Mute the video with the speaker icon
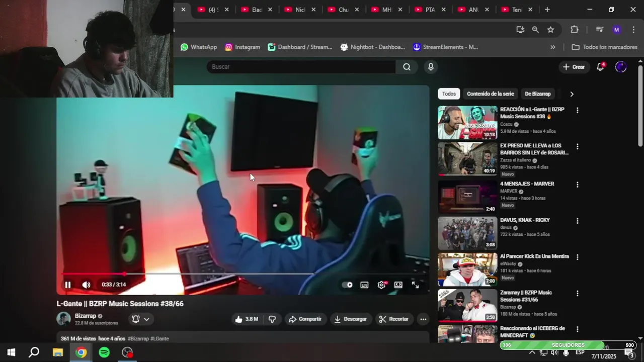This screenshot has width=644, height=362. click(x=87, y=285)
